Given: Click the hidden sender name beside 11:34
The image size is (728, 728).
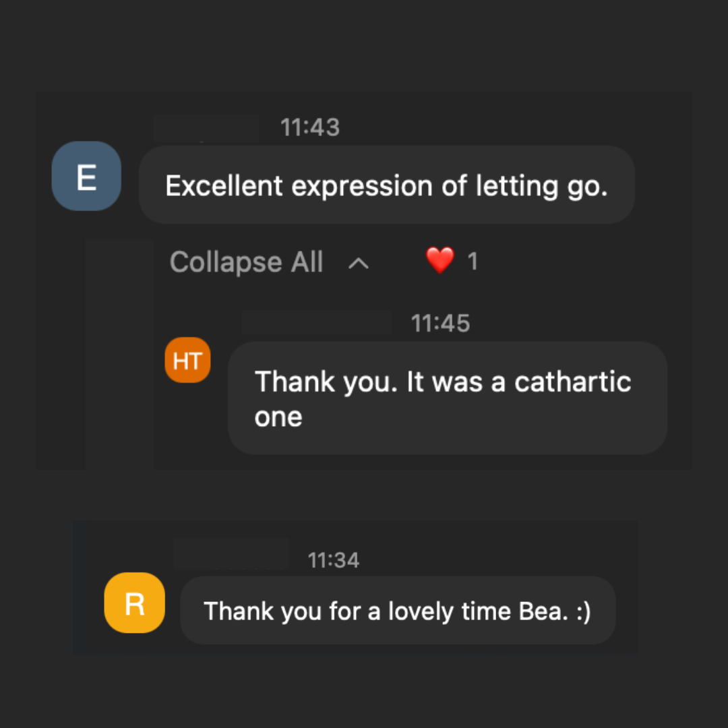Looking at the screenshot, I should click(231, 554).
